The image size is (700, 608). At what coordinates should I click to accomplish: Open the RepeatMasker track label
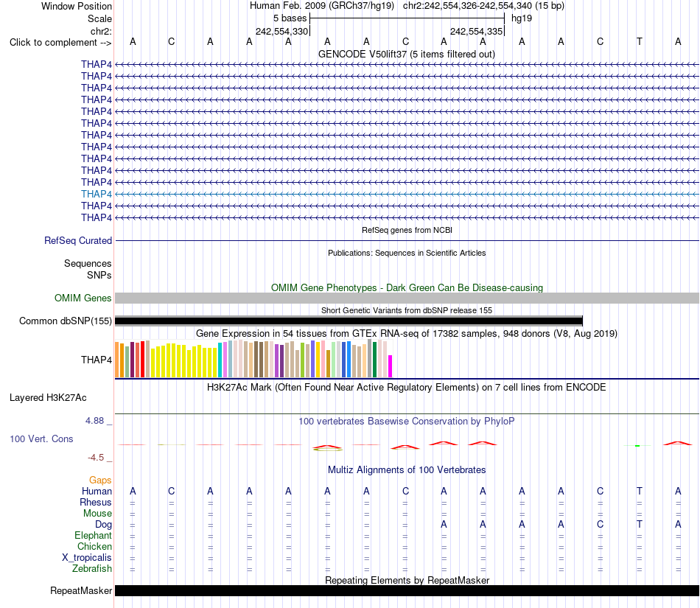tap(81, 590)
